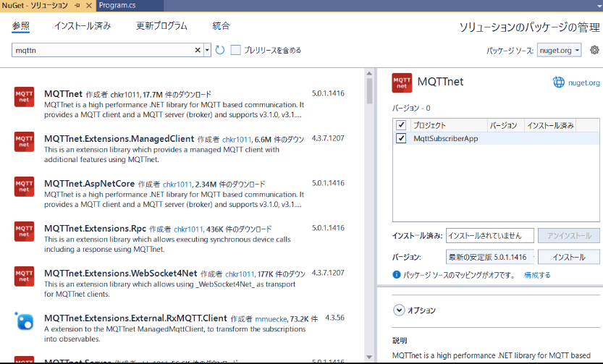Click the インストール済み column header

(550, 125)
